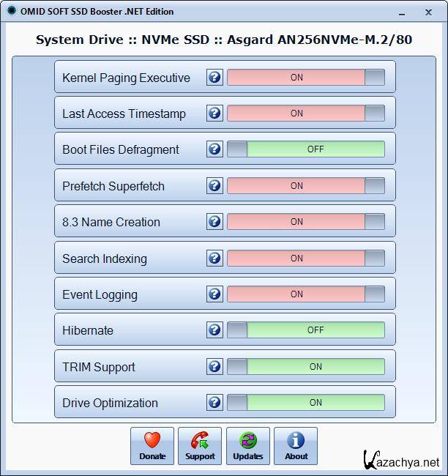Click TRIM Support question mark icon
448x476 pixels.
(x=214, y=367)
